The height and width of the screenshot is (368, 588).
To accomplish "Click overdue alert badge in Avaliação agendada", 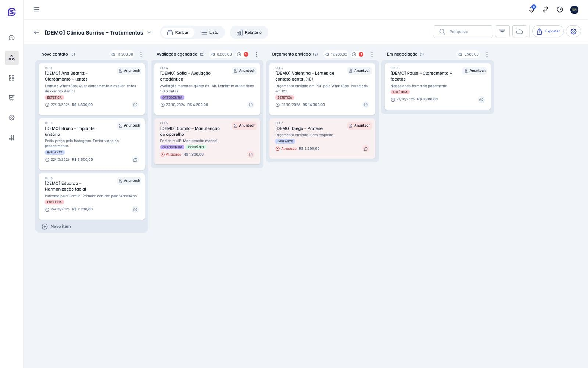I will (246, 54).
